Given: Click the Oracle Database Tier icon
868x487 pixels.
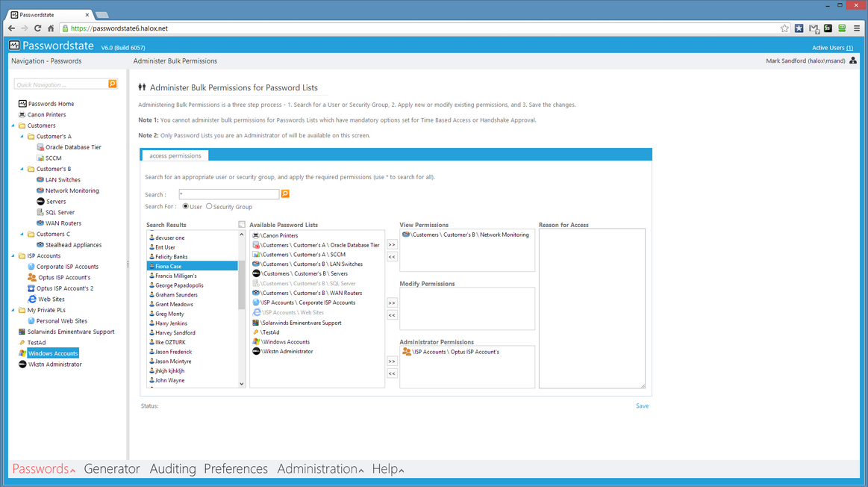Looking at the screenshot, I should pyautogui.click(x=40, y=147).
